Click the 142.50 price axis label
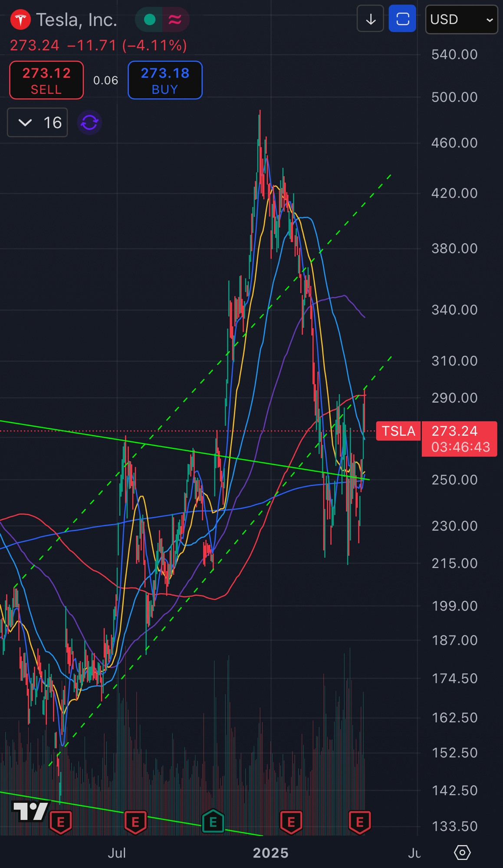 [454, 790]
